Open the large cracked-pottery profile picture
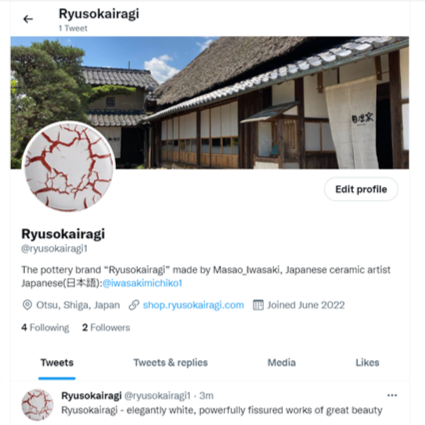The height and width of the screenshot is (425, 425). tap(69, 166)
